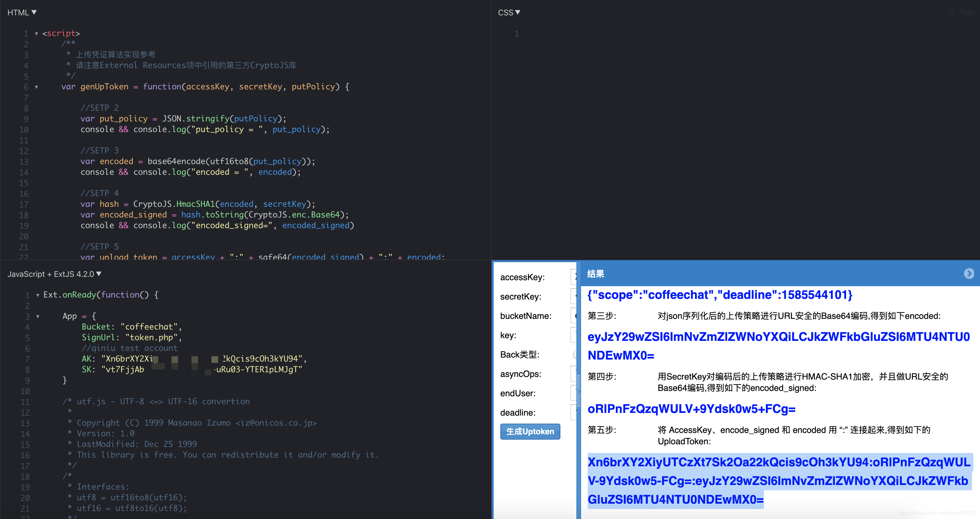The height and width of the screenshot is (519, 980).
Task: Open the JavaScript + ExtJS 4.2.0 dropdown
Action: (x=54, y=274)
